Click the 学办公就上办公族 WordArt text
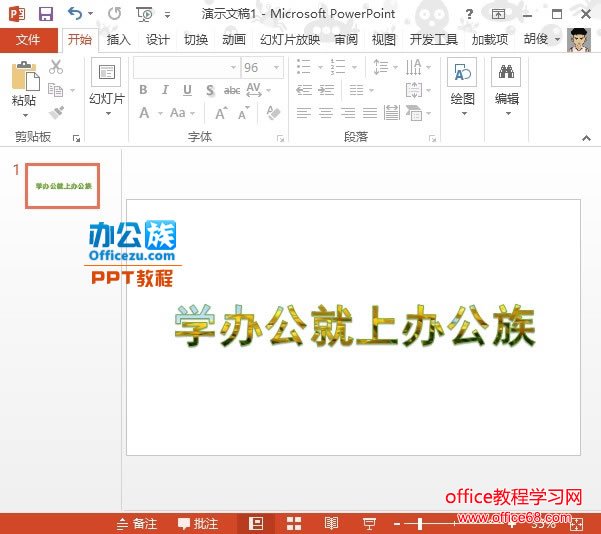This screenshot has width=601, height=534. coord(355,326)
